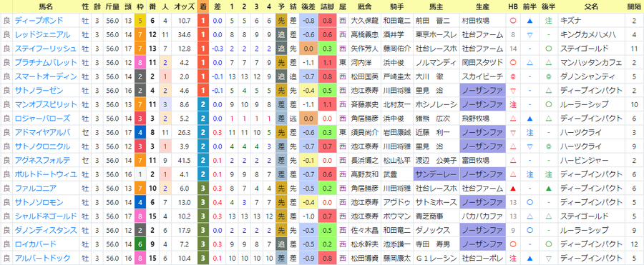
Task: Click the odds value 17.9
Action: coord(185,230)
